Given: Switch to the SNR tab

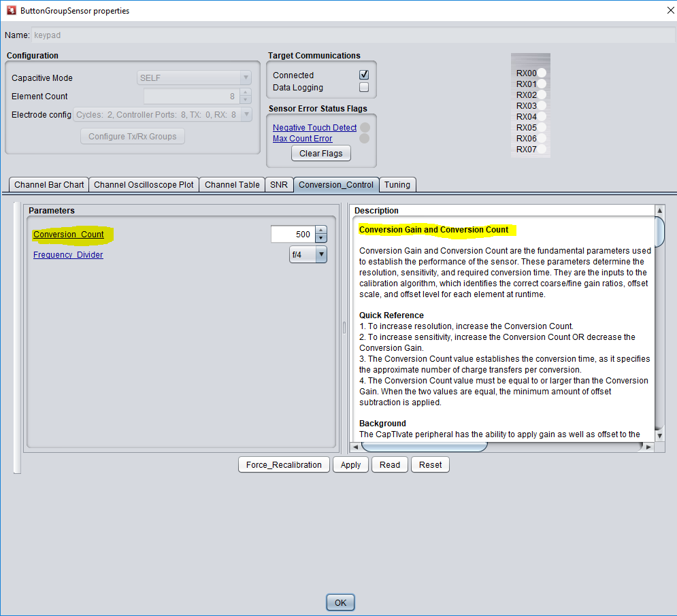Looking at the screenshot, I should click(279, 185).
